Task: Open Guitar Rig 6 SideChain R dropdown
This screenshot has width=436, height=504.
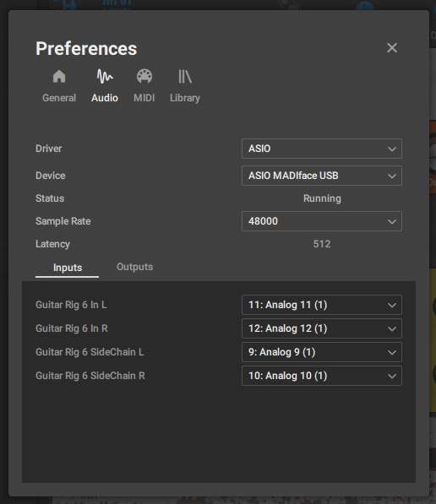Action: (322, 376)
